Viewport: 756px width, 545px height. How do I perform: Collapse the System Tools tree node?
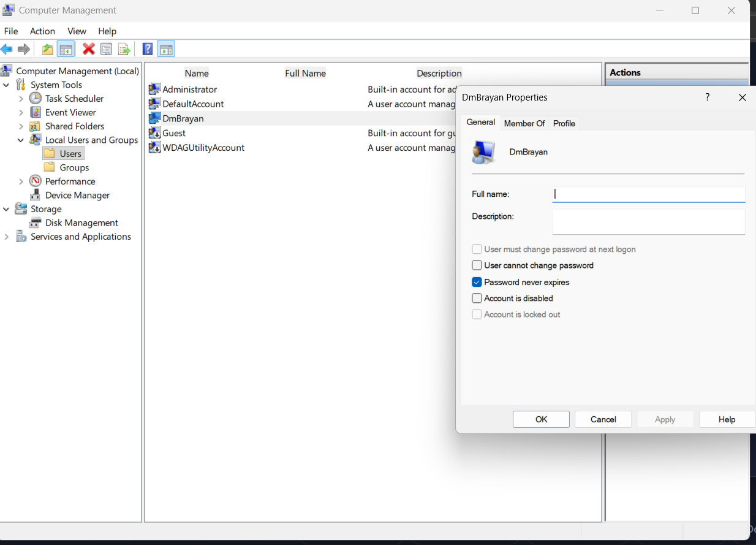pos(6,85)
